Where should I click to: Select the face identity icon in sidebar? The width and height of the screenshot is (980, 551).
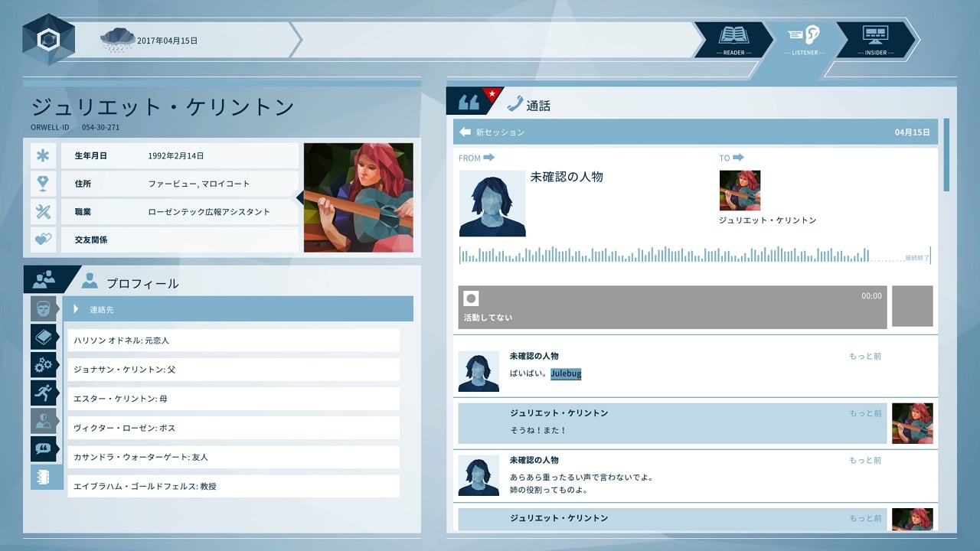pos(44,308)
